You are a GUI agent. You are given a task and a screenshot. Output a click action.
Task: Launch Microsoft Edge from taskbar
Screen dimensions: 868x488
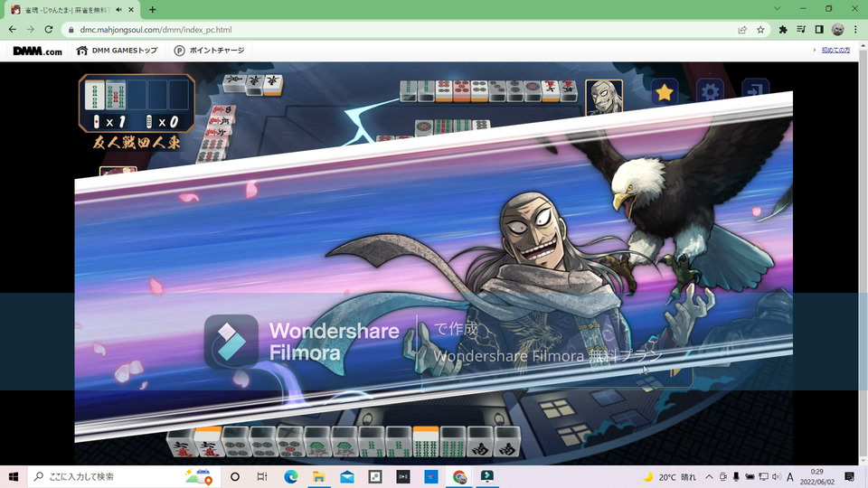point(291,476)
